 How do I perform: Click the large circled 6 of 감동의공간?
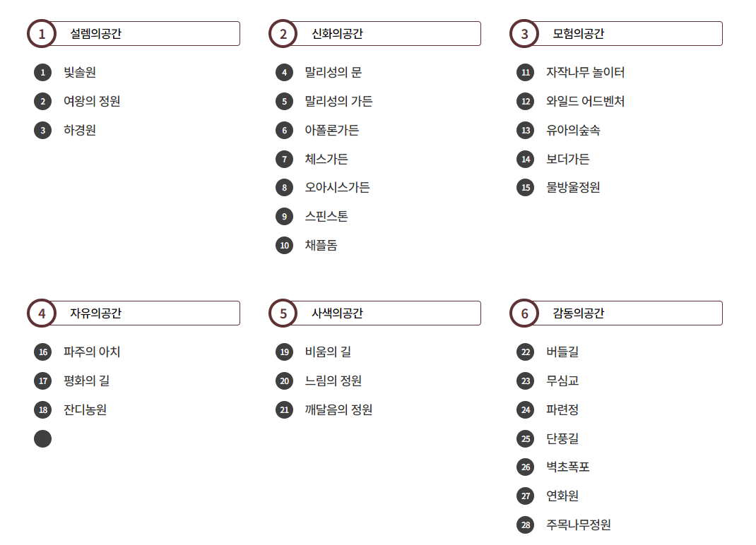point(524,313)
